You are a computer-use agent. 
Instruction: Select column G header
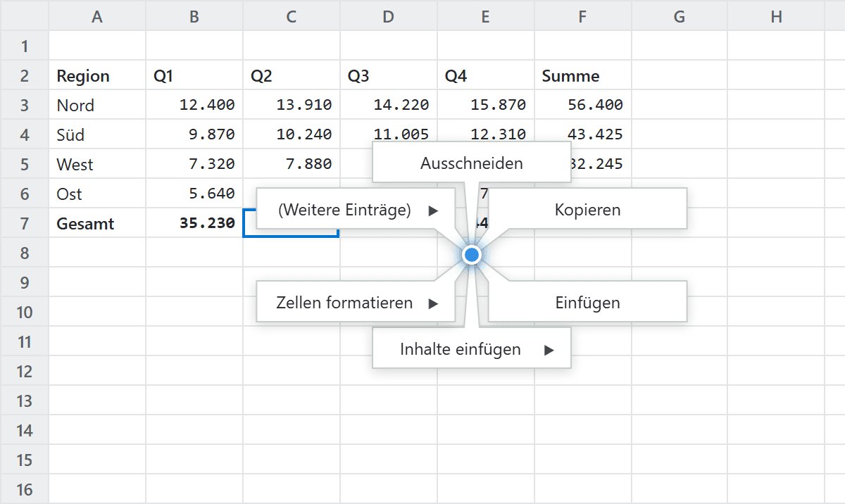coord(680,17)
